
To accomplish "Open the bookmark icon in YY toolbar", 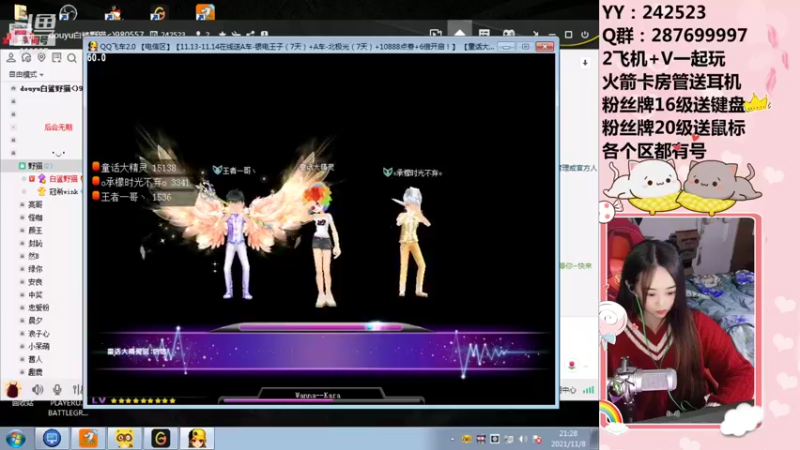I will [x=57, y=58].
